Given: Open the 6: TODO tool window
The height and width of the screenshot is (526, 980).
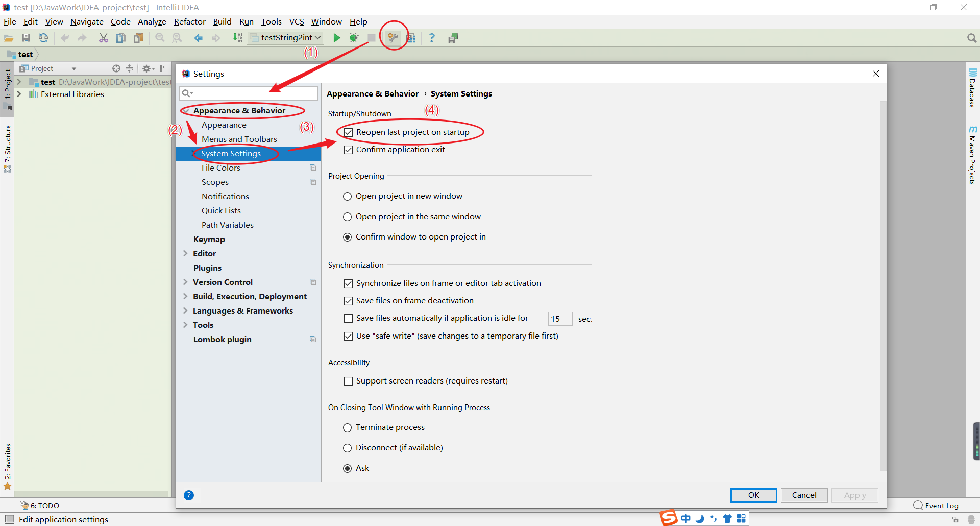Looking at the screenshot, I should pos(40,506).
